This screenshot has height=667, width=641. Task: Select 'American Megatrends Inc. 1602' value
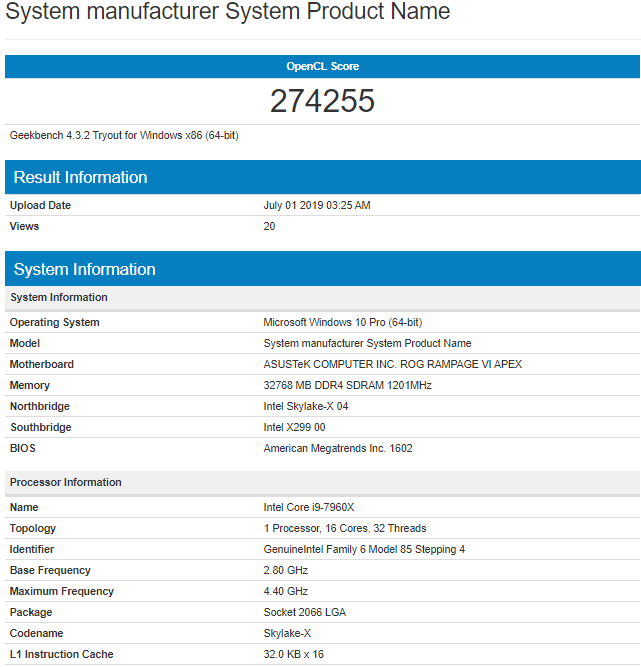(338, 448)
